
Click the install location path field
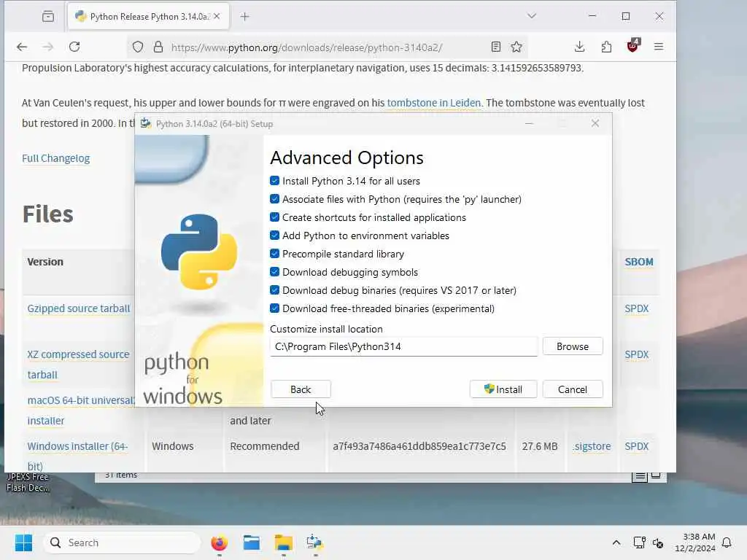[403, 346]
